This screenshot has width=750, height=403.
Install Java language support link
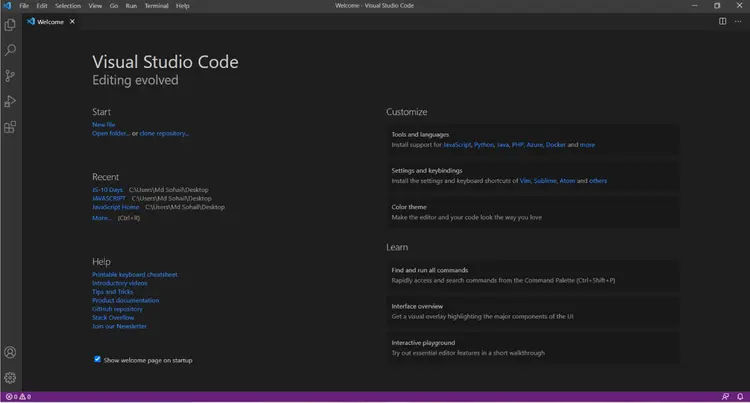(503, 145)
